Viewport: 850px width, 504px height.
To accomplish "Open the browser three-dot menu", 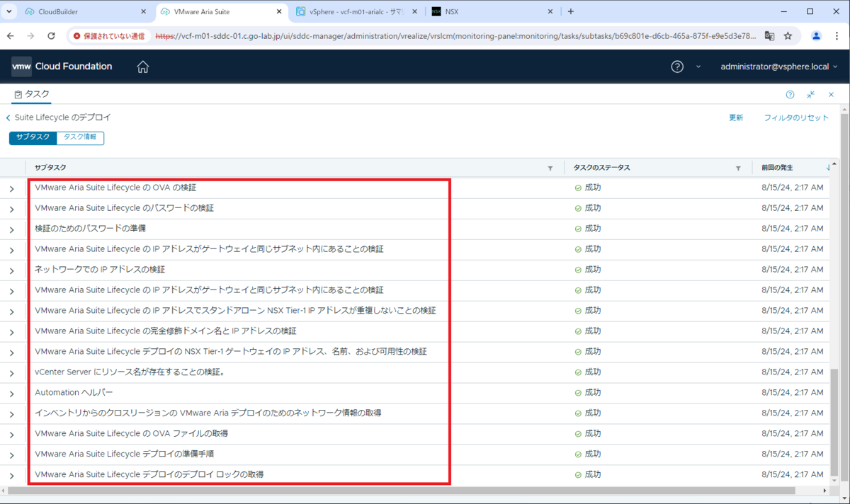I will coord(837,35).
